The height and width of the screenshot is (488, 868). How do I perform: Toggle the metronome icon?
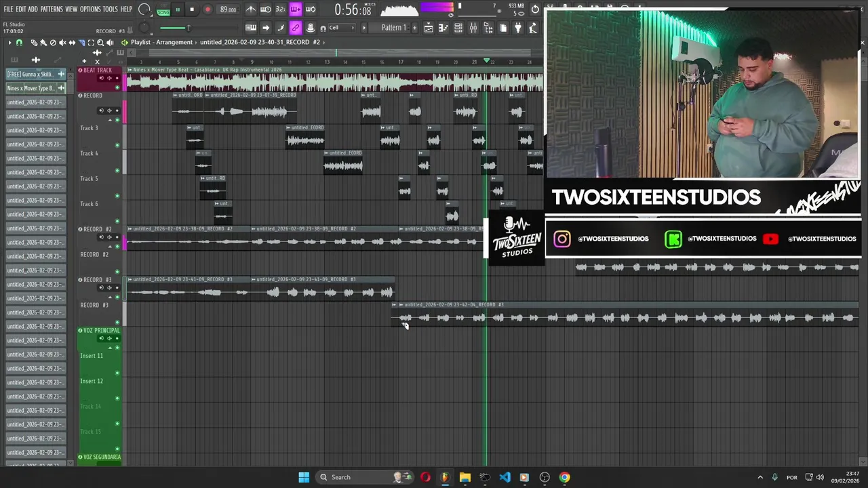pyautogui.click(x=251, y=9)
